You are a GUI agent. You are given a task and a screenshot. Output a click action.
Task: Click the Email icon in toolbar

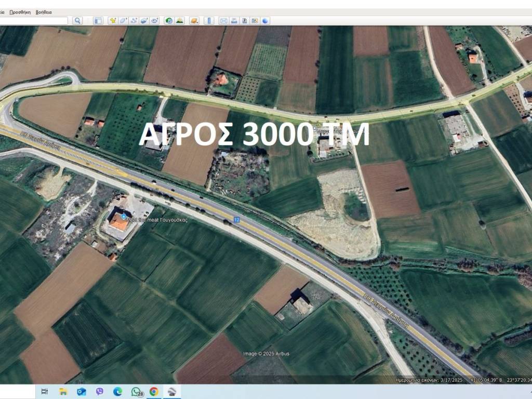[223, 21]
